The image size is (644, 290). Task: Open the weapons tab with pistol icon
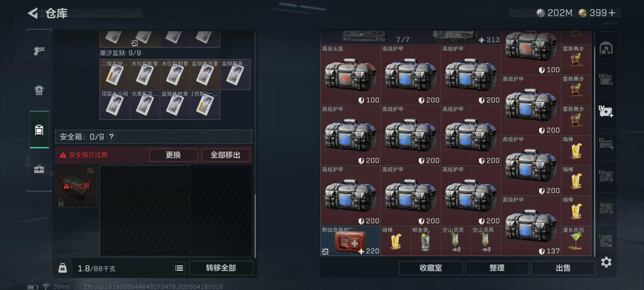pos(39,51)
